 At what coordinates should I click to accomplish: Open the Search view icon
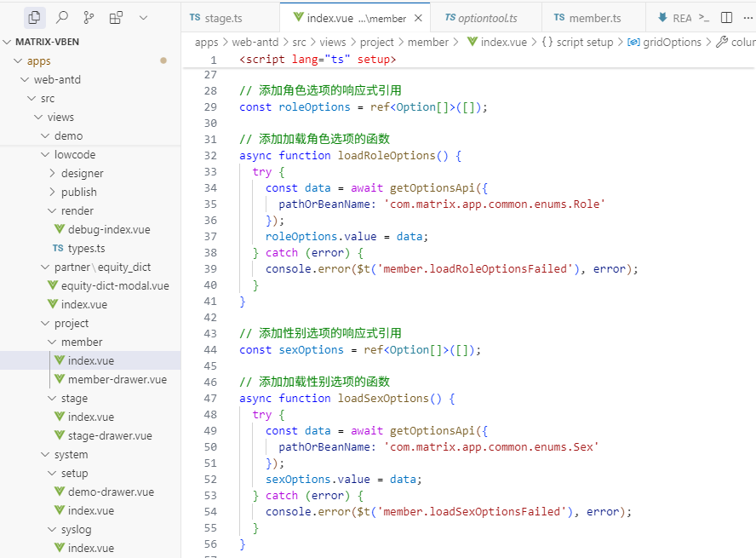pos(61,17)
